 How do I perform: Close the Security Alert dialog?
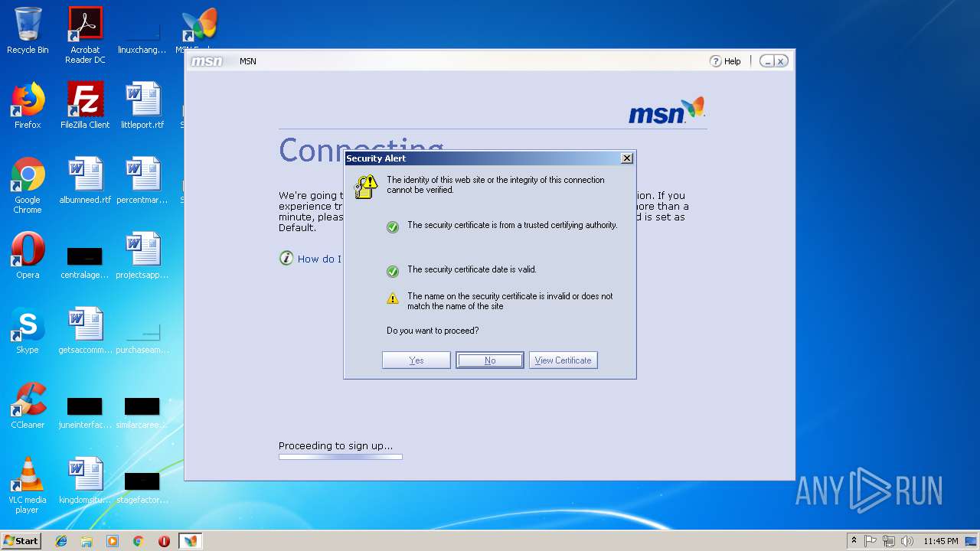pyautogui.click(x=626, y=158)
